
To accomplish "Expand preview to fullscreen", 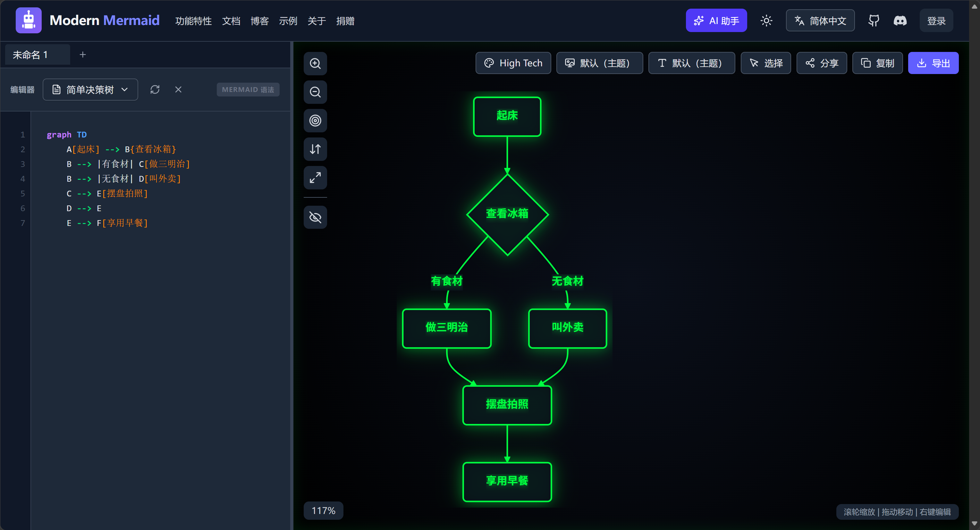I will pos(315,178).
